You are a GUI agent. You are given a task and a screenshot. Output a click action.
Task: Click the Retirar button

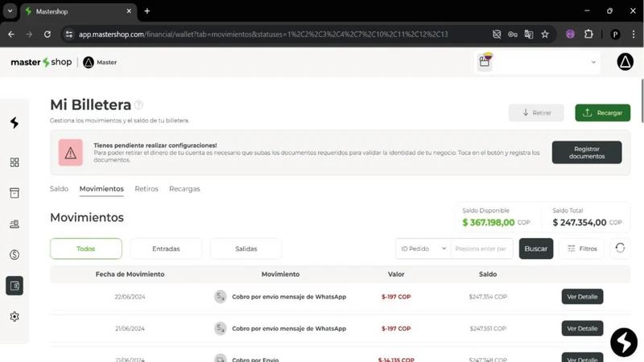coord(536,113)
